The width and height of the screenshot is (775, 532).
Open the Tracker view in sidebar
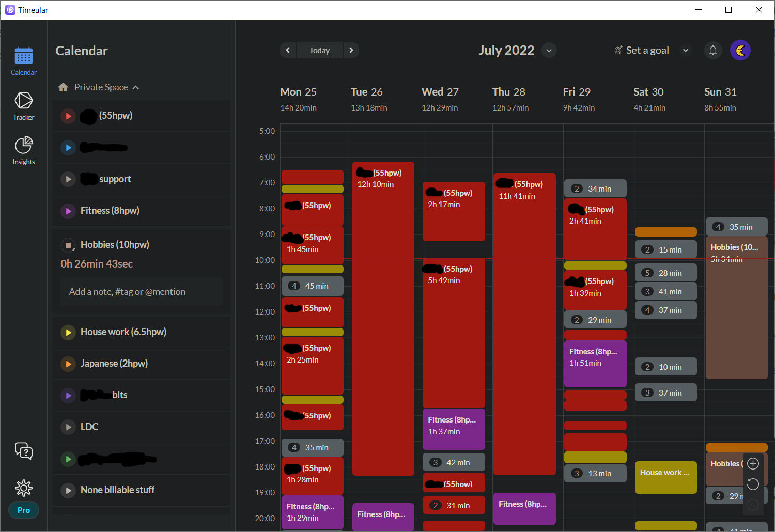click(24, 106)
